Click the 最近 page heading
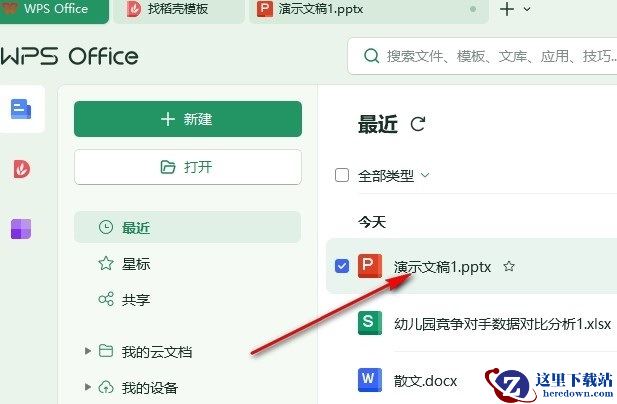Screen dimensions: 617x404 click(x=377, y=124)
